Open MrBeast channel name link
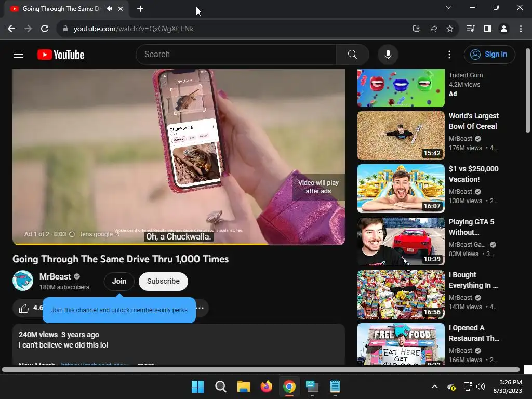 (x=55, y=276)
